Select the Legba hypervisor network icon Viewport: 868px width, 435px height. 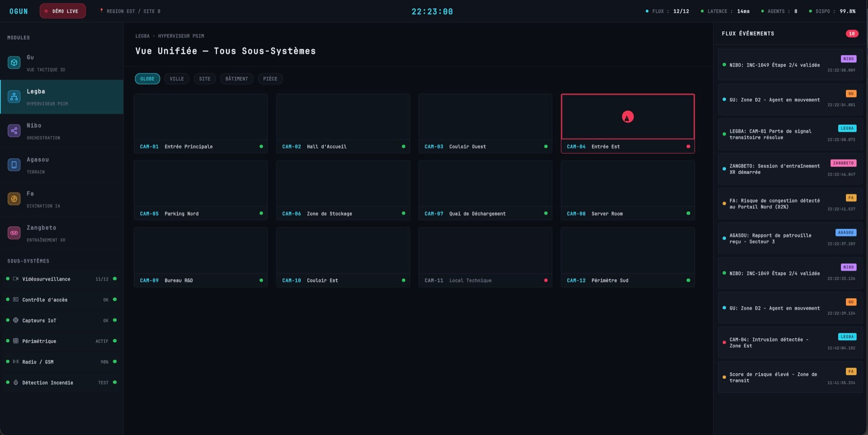click(14, 97)
